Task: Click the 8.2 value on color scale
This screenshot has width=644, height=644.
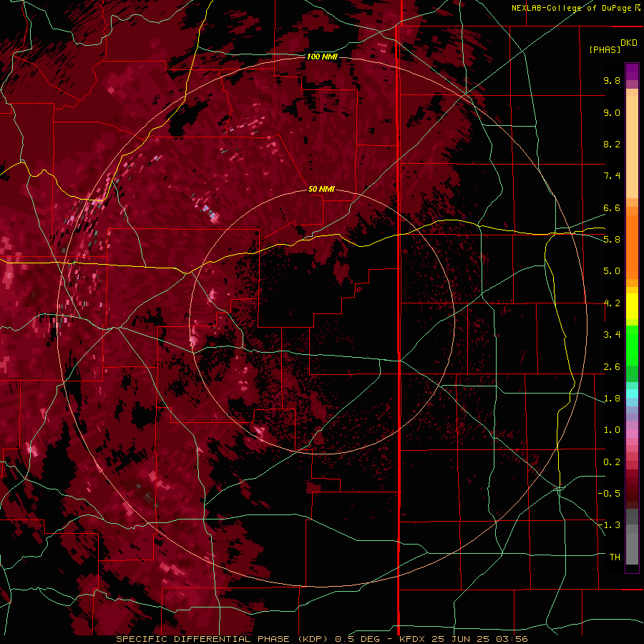Action: tap(612, 144)
